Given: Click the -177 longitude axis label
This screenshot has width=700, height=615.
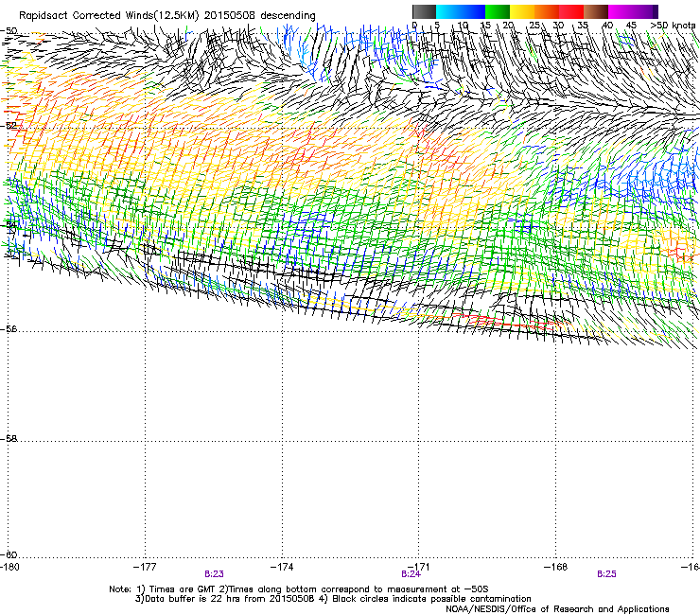Looking at the screenshot, I should click(145, 567).
